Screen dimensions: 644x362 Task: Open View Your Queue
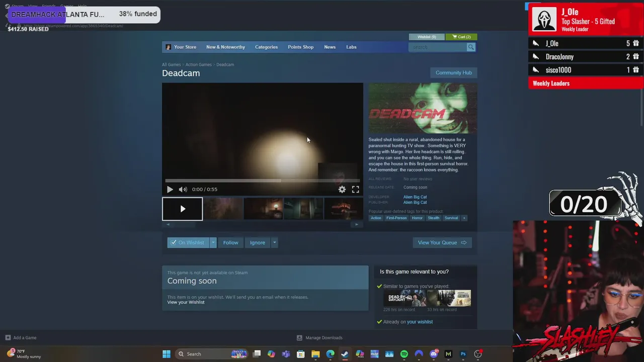[x=442, y=243]
